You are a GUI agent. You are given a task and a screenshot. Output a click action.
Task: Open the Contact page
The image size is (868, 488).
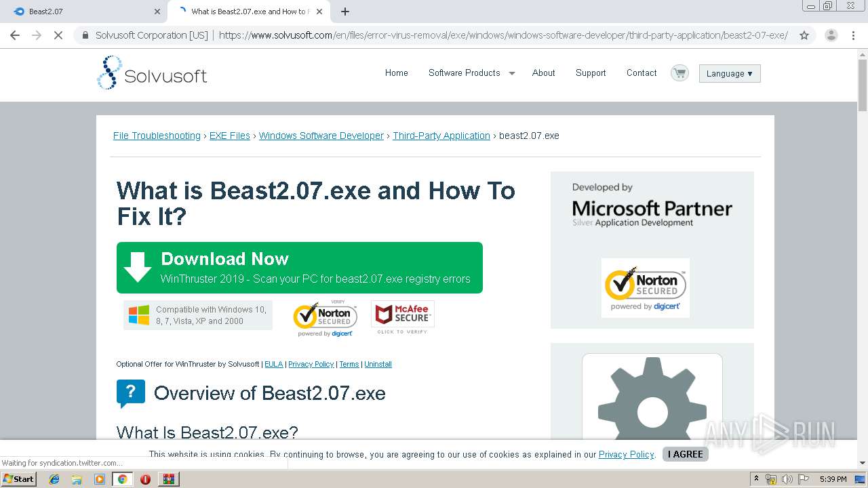642,73
